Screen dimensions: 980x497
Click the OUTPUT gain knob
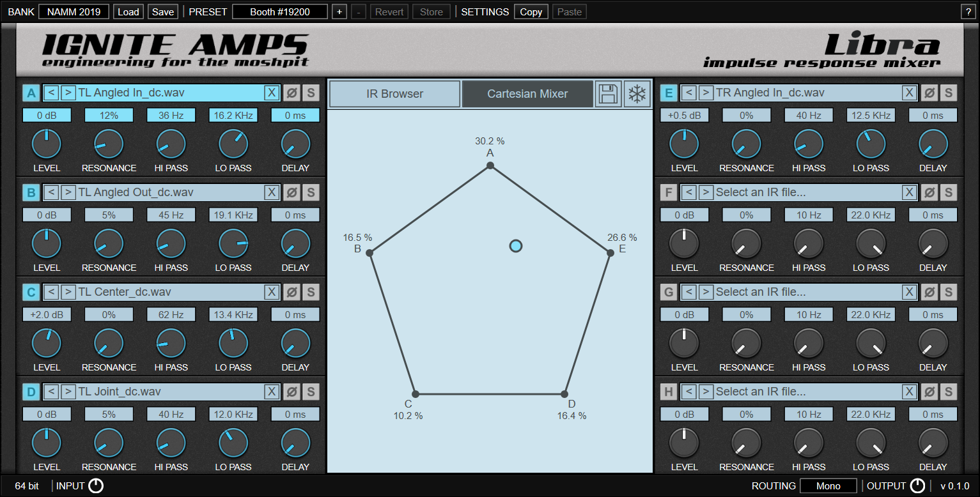click(917, 486)
